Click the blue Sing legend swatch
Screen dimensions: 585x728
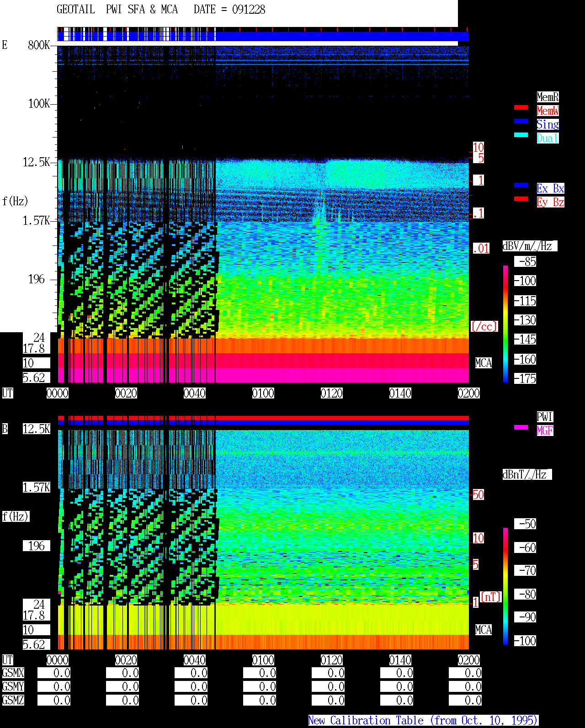[521, 121]
